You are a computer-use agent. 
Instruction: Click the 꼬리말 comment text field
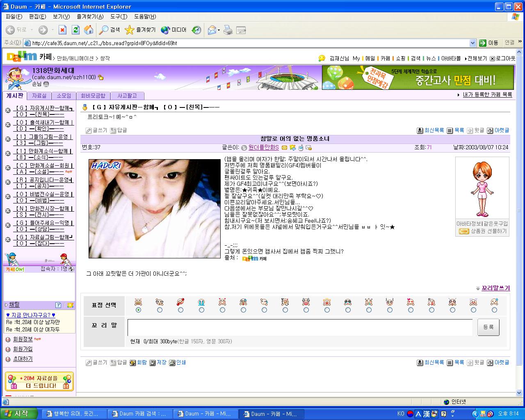pos(300,327)
